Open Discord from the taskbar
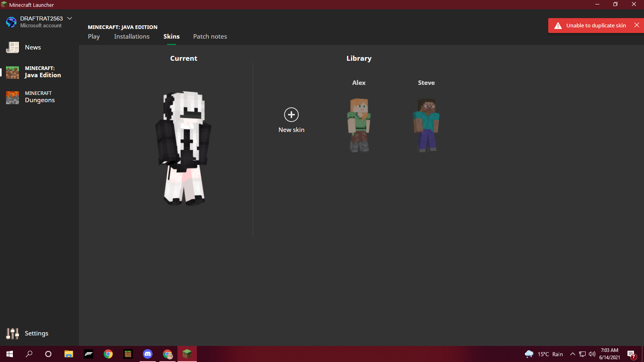 coord(148,354)
